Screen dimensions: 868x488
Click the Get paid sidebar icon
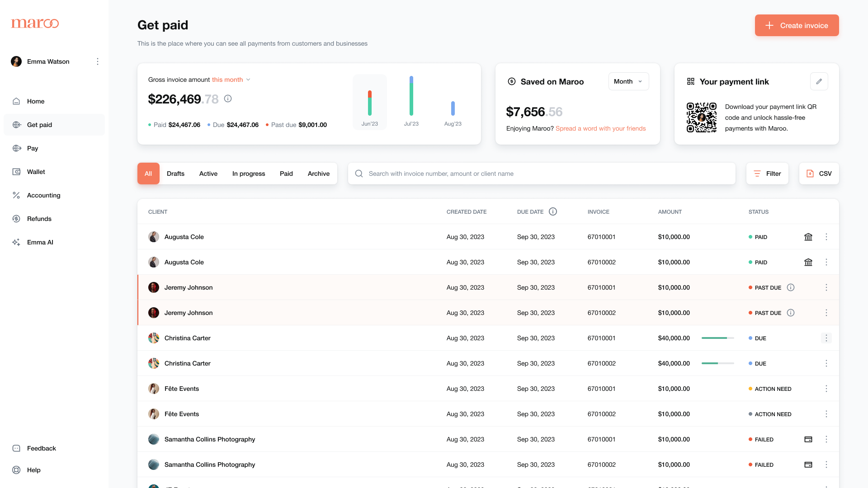(17, 125)
